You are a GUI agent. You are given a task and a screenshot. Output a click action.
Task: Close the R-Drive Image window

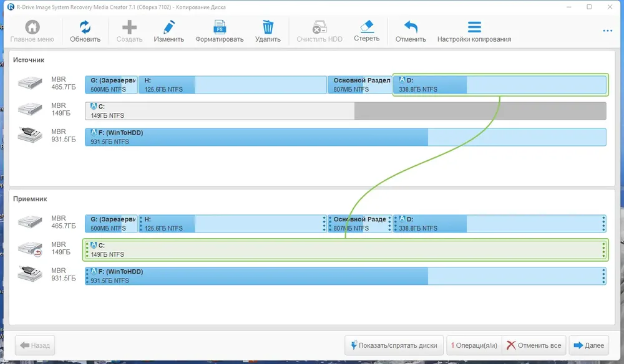coord(610,7)
